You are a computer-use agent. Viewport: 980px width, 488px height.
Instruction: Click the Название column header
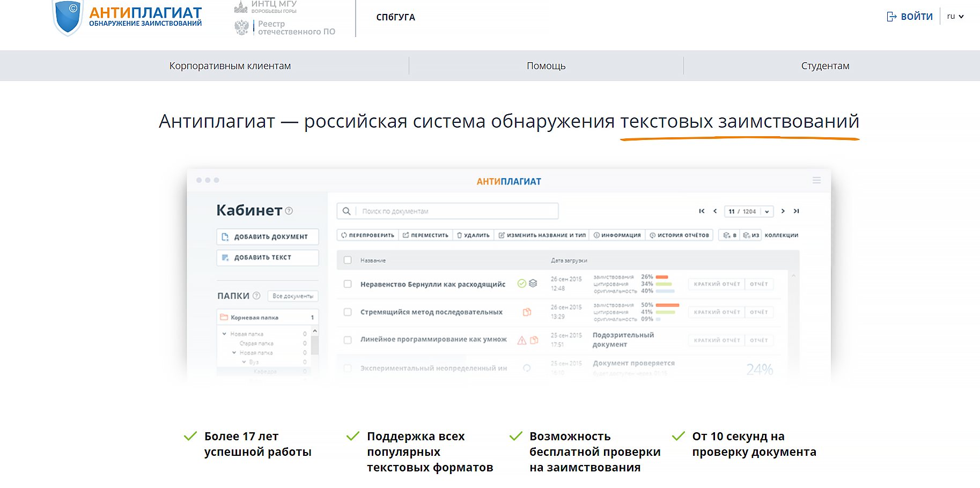373,261
